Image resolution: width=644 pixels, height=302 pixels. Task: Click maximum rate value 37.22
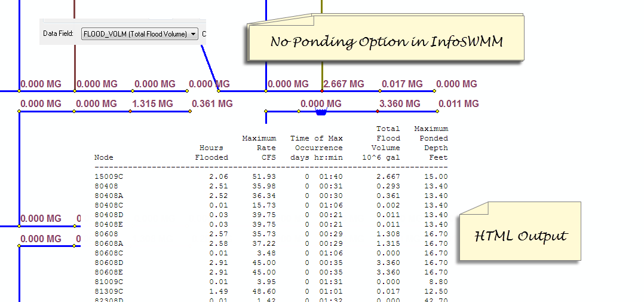263,243
